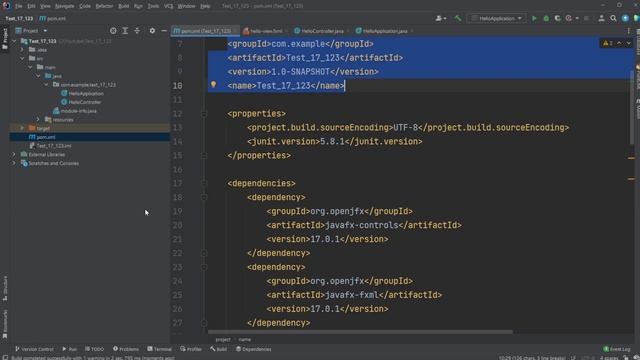The image size is (640, 360).
Task: Expand the resources folder
Action: (x=38, y=120)
